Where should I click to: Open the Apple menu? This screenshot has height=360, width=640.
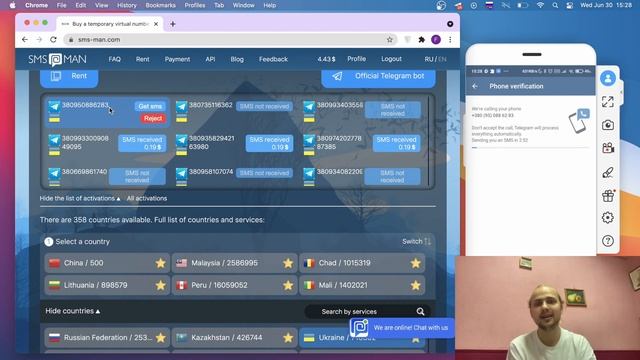[x=13, y=5]
